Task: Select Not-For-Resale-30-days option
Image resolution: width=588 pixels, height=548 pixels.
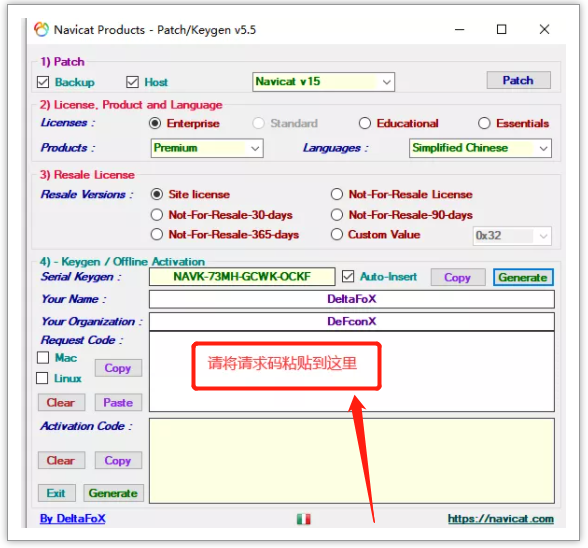Action: pos(157,215)
